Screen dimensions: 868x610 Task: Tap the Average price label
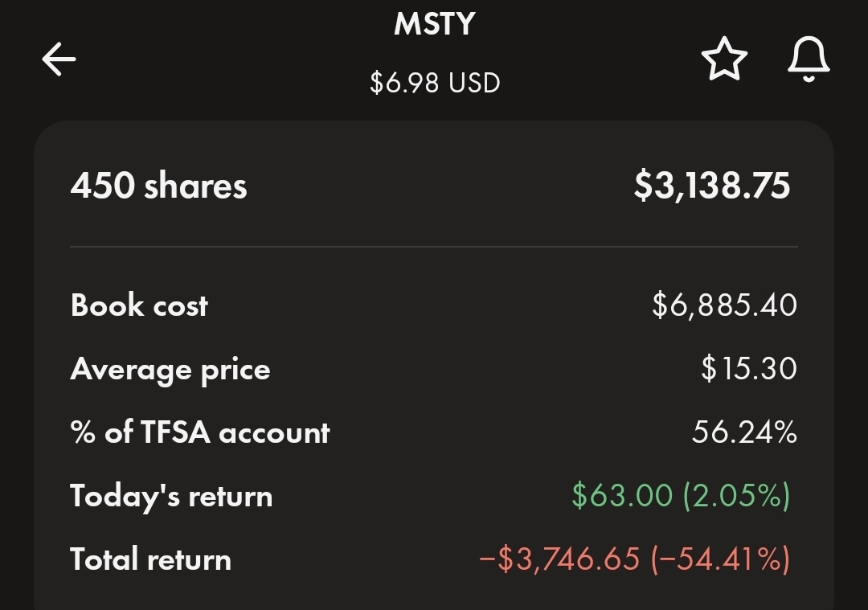[x=170, y=369]
